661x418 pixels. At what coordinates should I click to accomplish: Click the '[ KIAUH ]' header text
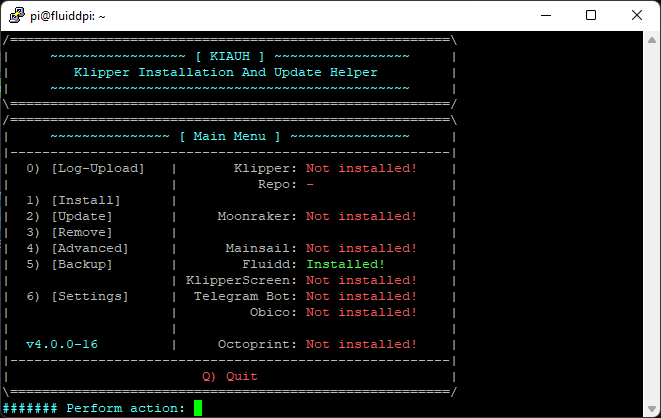coord(230,56)
